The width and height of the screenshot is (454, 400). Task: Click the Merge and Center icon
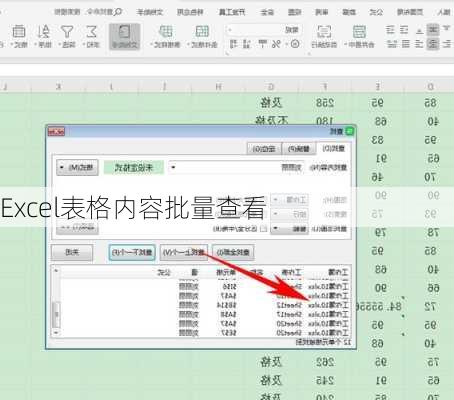pos(359,32)
